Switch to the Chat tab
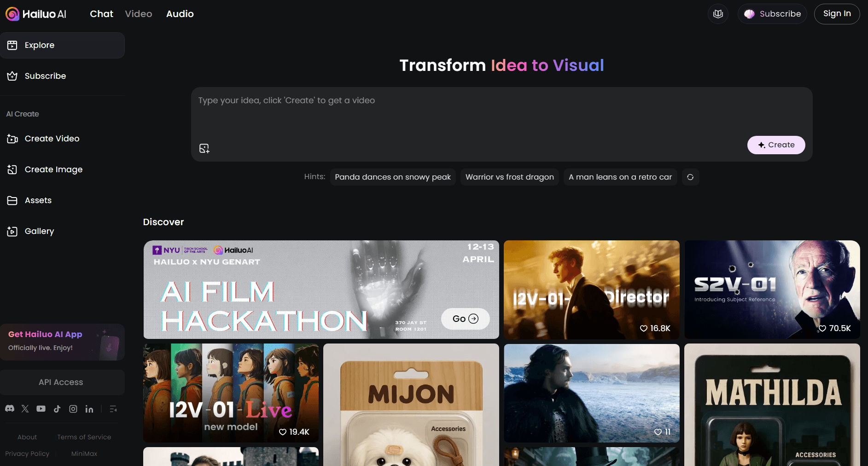 (x=101, y=14)
